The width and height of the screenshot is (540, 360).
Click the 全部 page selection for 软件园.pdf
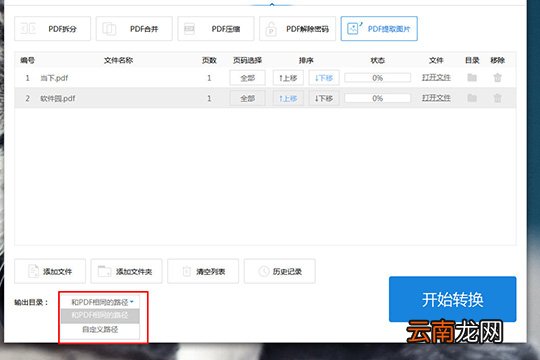(247, 99)
